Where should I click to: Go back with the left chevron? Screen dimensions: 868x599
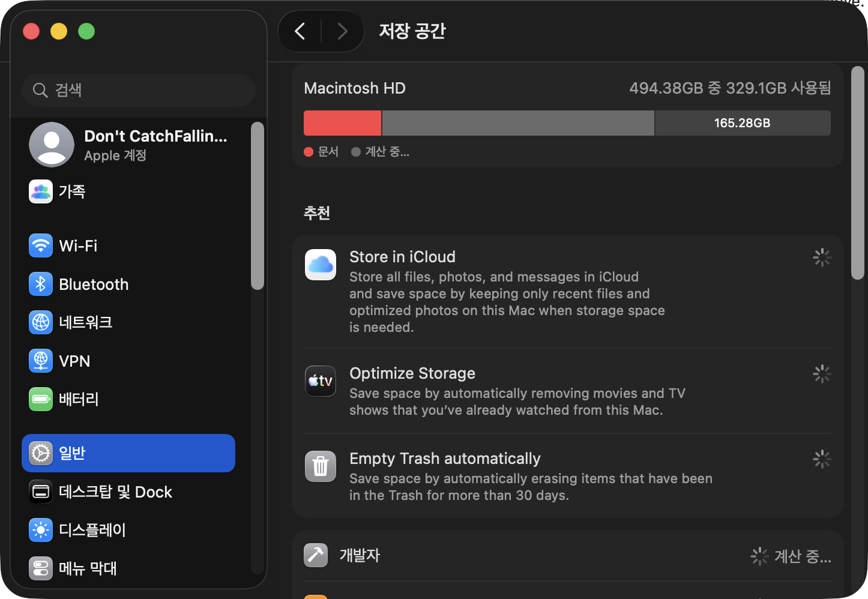tap(300, 31)
